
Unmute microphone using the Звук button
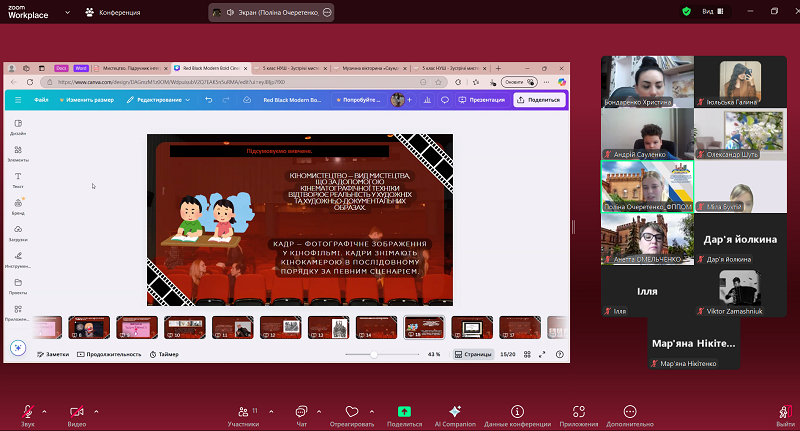click(28, 415)
